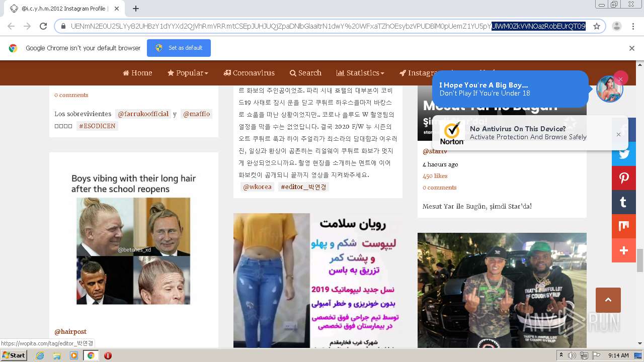Screen dimensions: 644x362
Task: Open #ESODICEN hashtag link
Action: (x=97, y=126)
